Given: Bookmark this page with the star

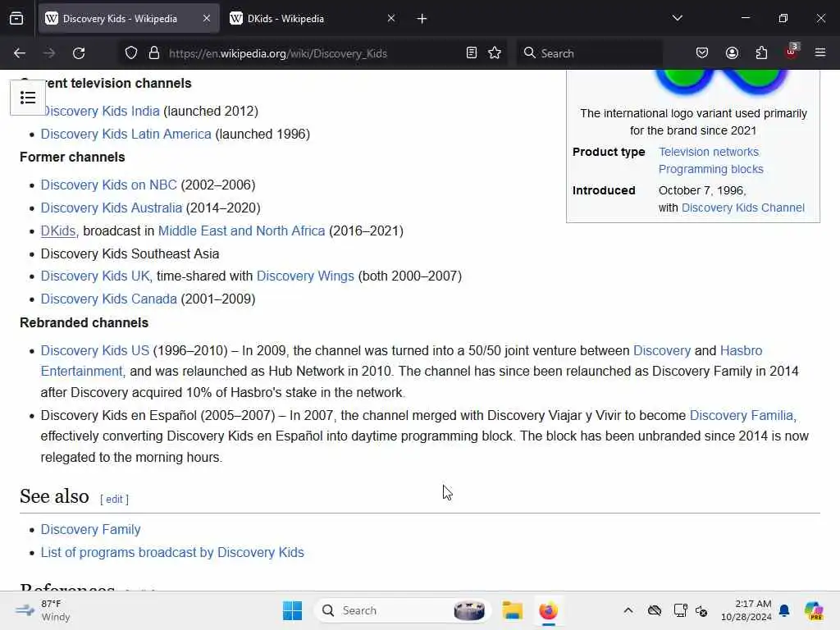Looking at the screenshot, I should click(495, 53).
